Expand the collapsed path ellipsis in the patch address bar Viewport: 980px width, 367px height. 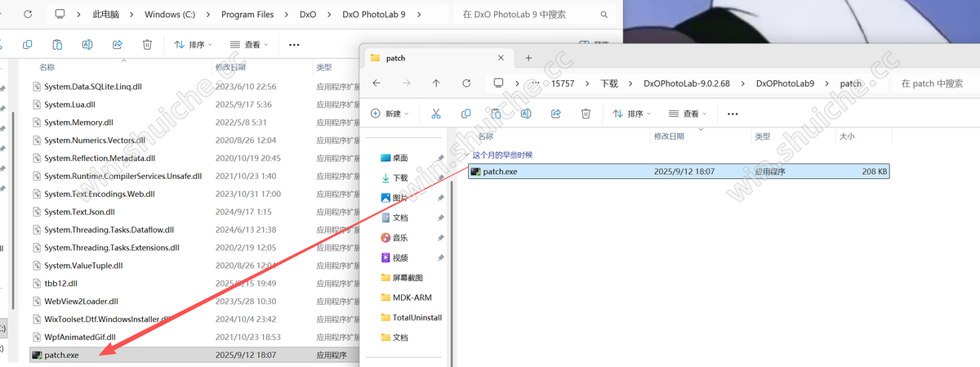click(x=535, y=83)
